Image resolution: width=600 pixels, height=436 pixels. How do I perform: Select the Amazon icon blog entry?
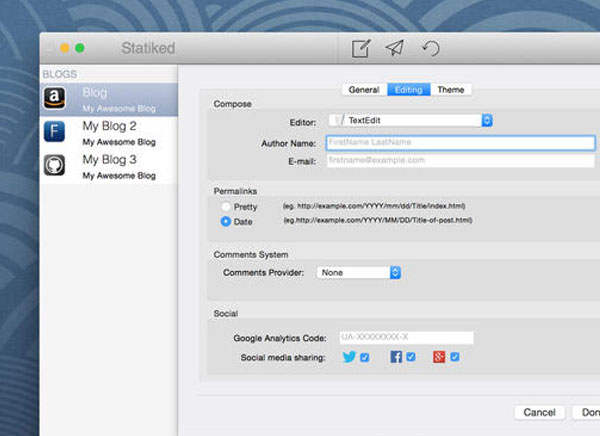(x=54, y=98)
